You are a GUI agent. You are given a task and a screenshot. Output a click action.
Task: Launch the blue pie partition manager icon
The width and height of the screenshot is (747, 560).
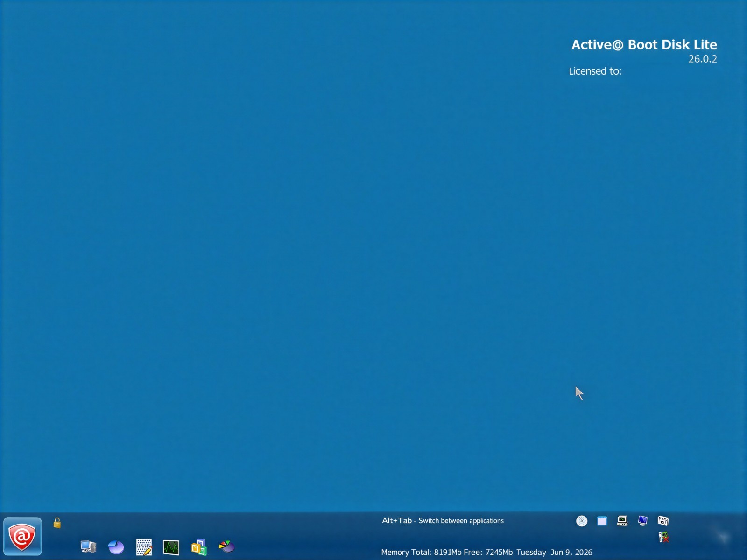(116, 546)
